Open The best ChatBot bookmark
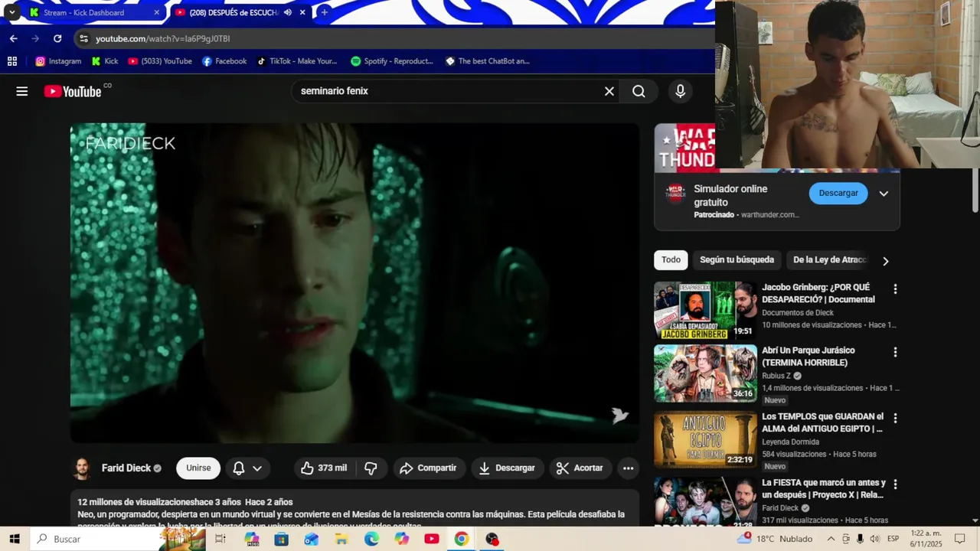980x551 pixels. (488, 61)
